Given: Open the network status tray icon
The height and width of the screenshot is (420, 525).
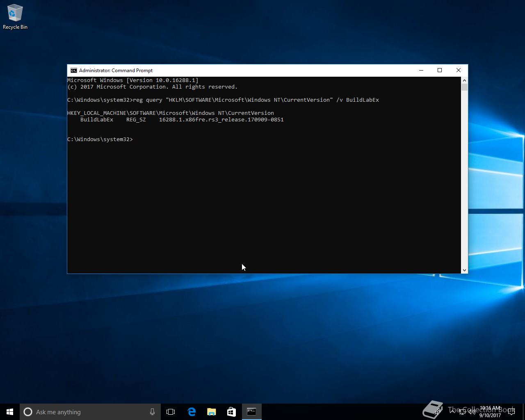Looking at the screenshot, I should tap(462, 412).
